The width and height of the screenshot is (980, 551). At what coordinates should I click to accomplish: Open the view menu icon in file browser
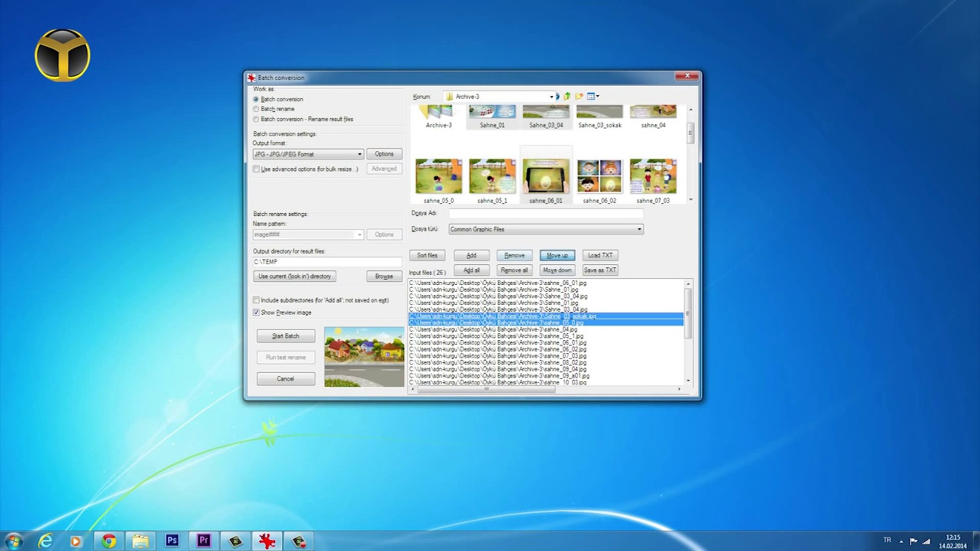[592, 96]
